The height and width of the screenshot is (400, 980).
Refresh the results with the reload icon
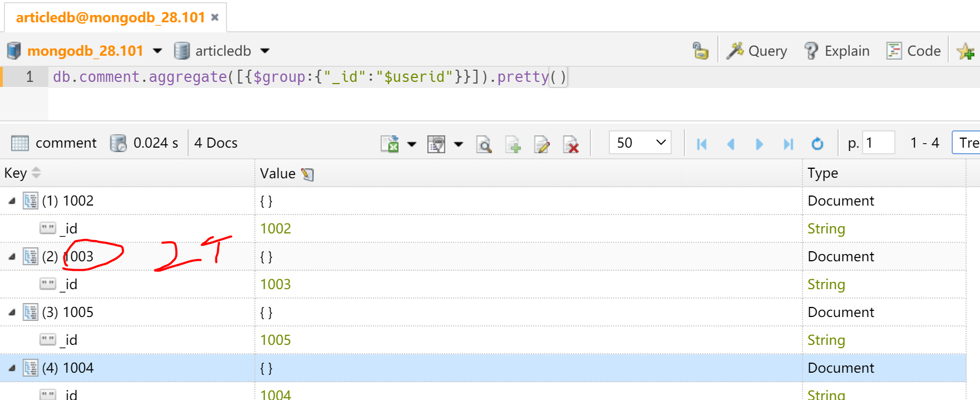pos(817,144)
